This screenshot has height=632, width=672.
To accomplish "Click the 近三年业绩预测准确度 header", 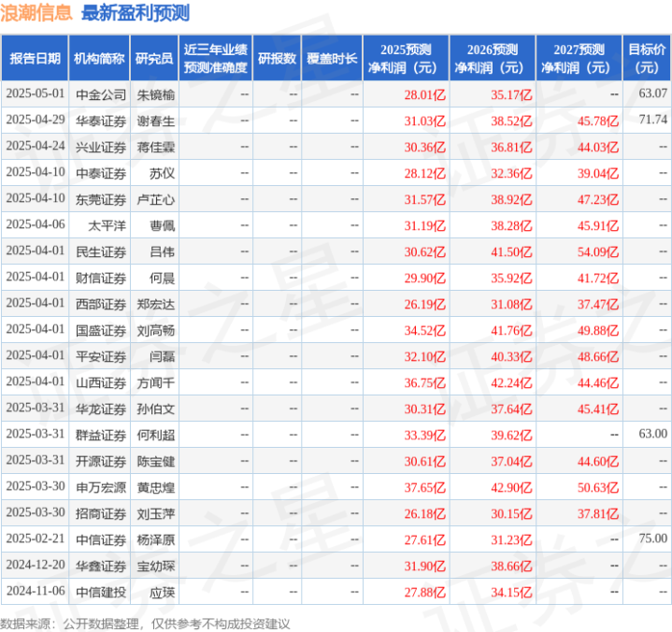I will (216, 58).
